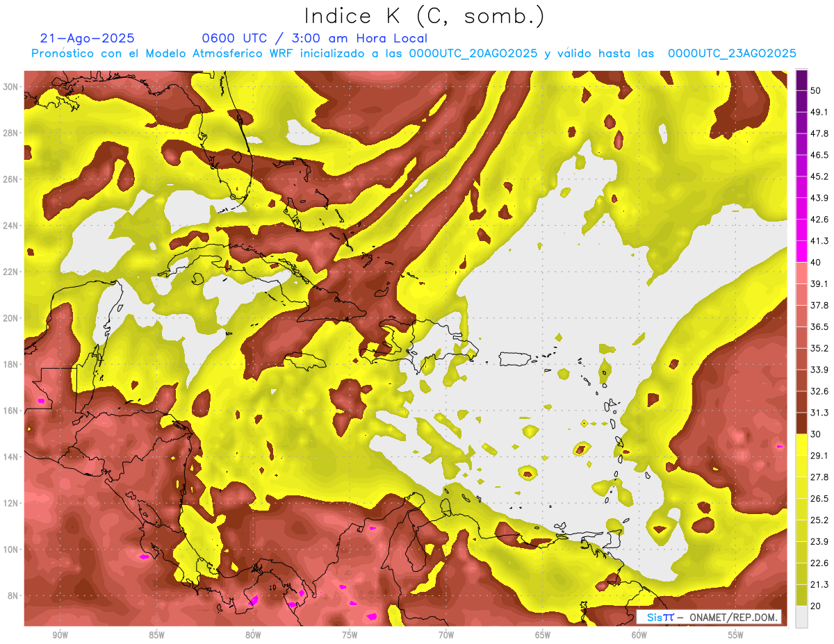834x644 pixels.
Task: Click the colorbar value '36.5'
Action: (819, 327)
